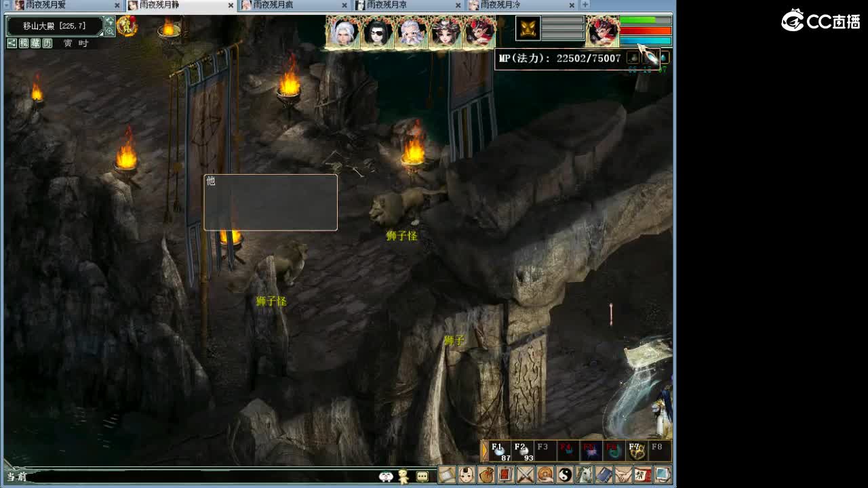Click the 当前 chat input field

[x=202, y=476]
